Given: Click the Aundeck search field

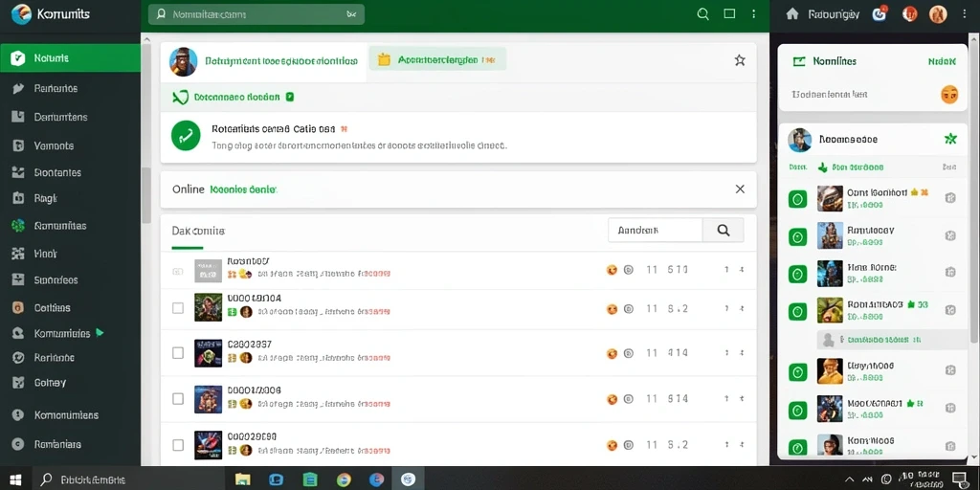Looking at the screenshot, I should (x=656, y=230).
